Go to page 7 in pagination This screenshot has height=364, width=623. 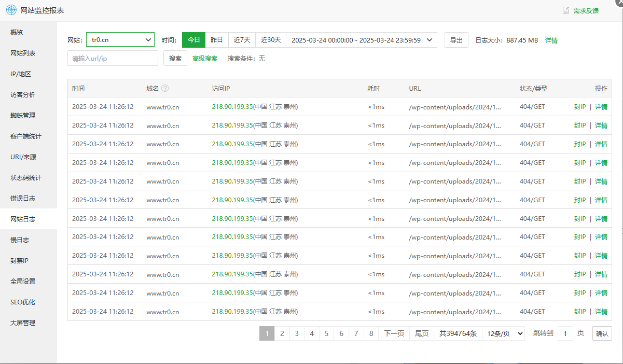coord(356,333)
